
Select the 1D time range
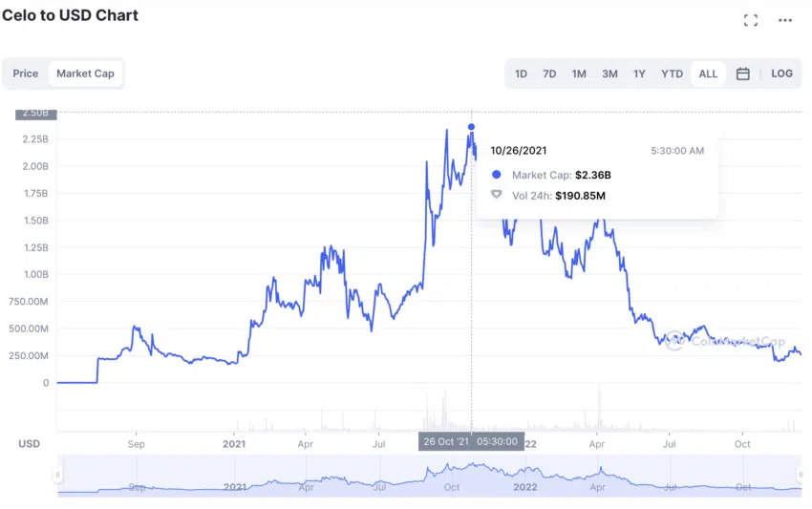tap(521, 74)
